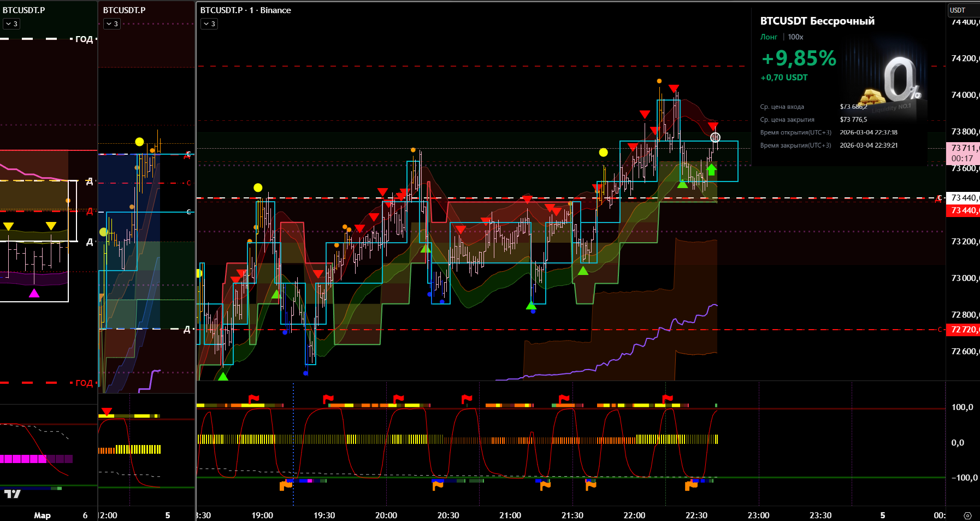Click the yellow dot marker in the middle chart
980x521 pixels.
coord(139,142)
